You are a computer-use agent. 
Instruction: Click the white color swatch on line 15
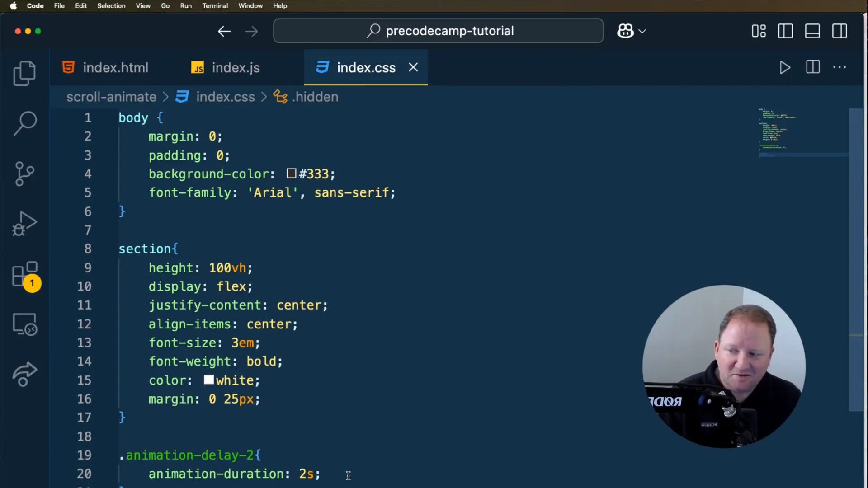(x=208, y=380)
